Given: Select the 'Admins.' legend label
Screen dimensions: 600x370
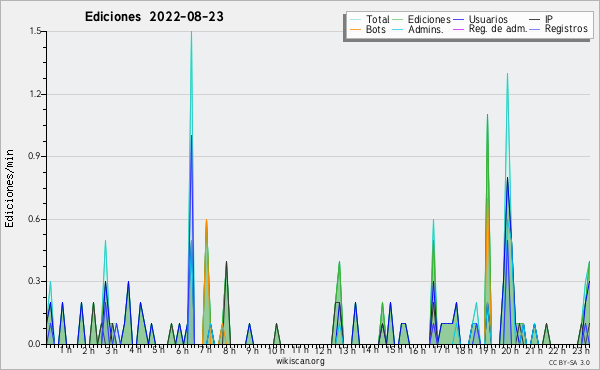Looking at the screenshot, I should tap(426, 29).
